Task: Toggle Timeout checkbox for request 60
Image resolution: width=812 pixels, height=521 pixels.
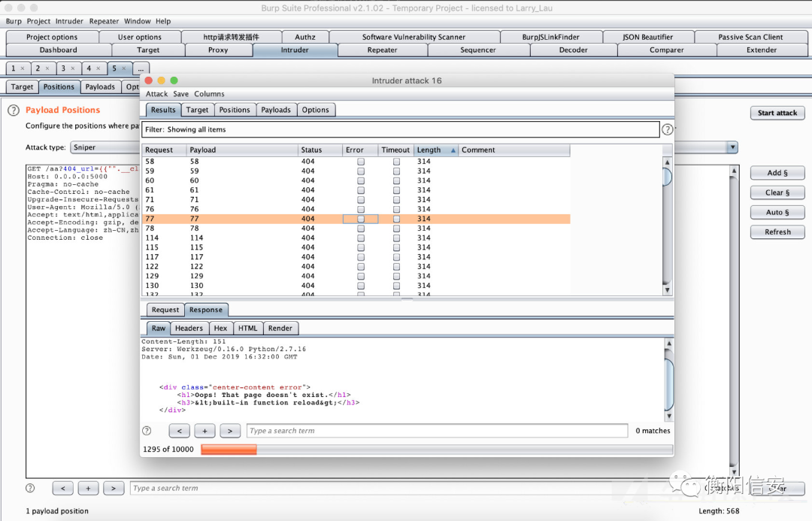Action: coord(397,180)
